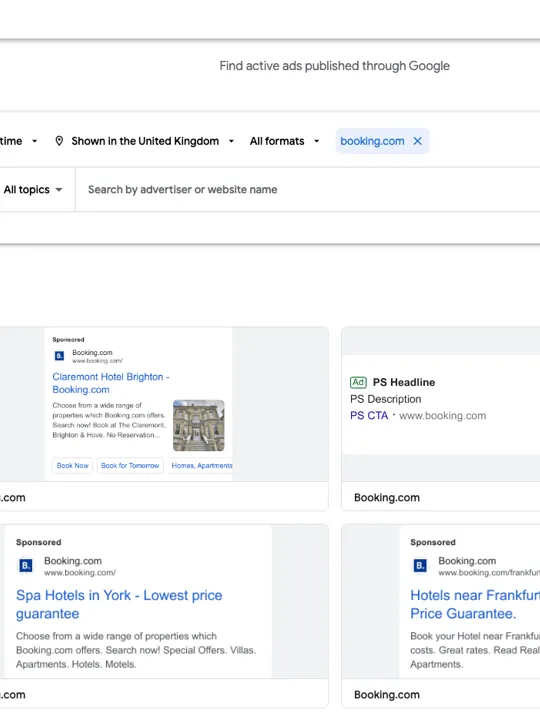Click Sponsored label in Spa Hotels ad
This screenshot has width=540, height=720.
39,542
